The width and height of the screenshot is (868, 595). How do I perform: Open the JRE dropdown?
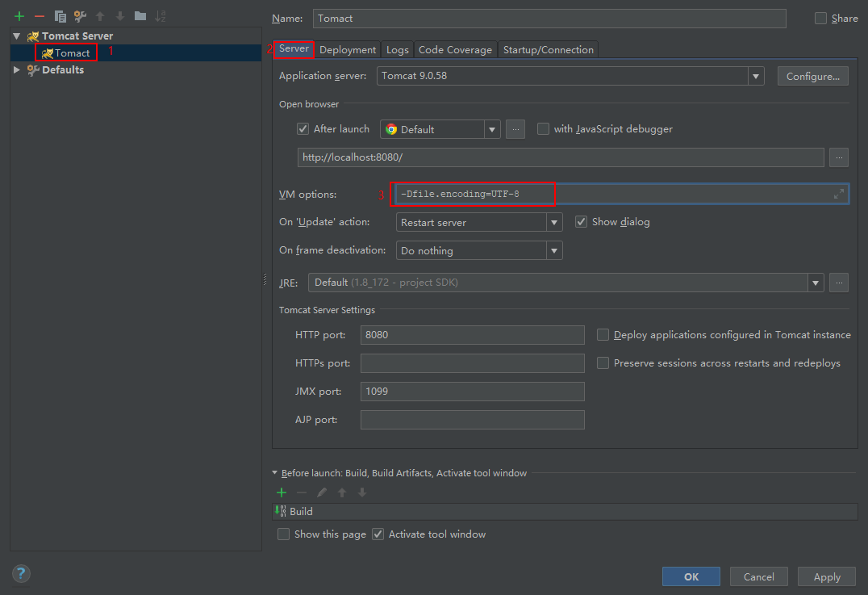[565, 283]
